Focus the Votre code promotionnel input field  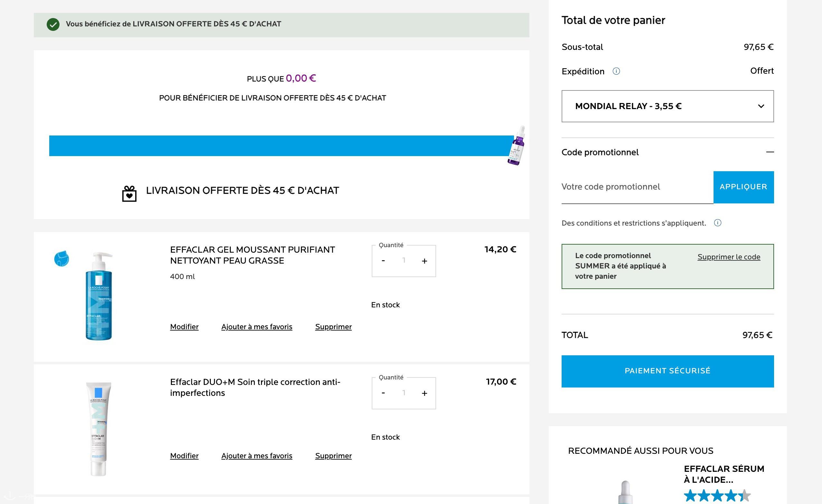pos(638,187)
